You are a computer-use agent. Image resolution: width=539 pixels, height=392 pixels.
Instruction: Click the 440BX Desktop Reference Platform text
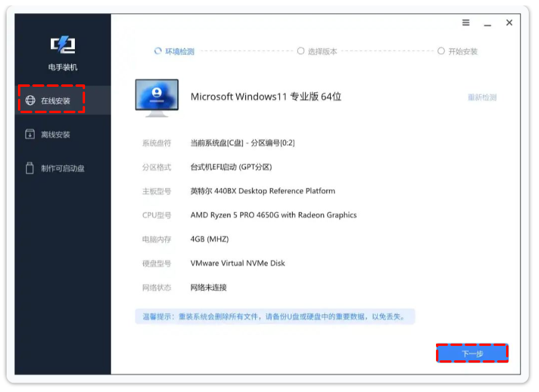tap(275, 191)
